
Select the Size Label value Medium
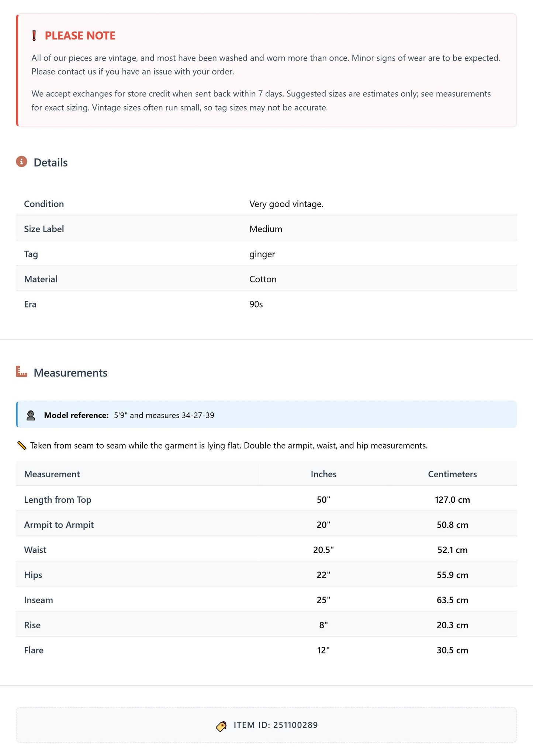[x=266, y=229]
